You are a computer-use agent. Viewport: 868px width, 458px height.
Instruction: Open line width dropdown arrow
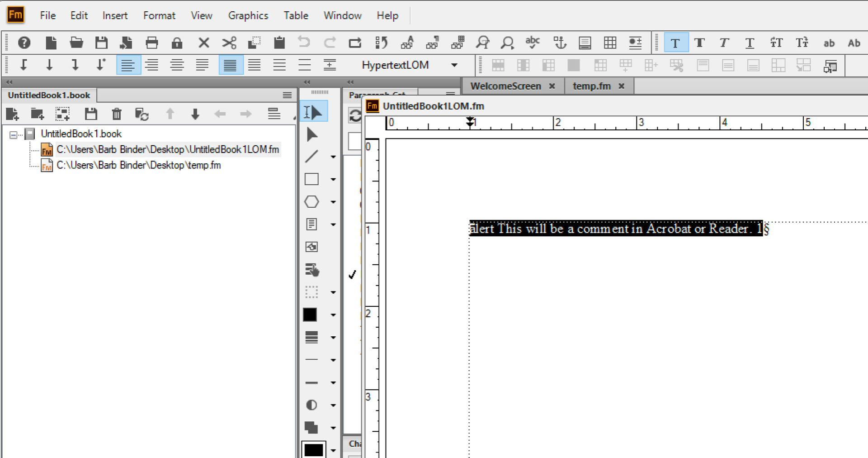pyautogui.click(x=333, y=338)
